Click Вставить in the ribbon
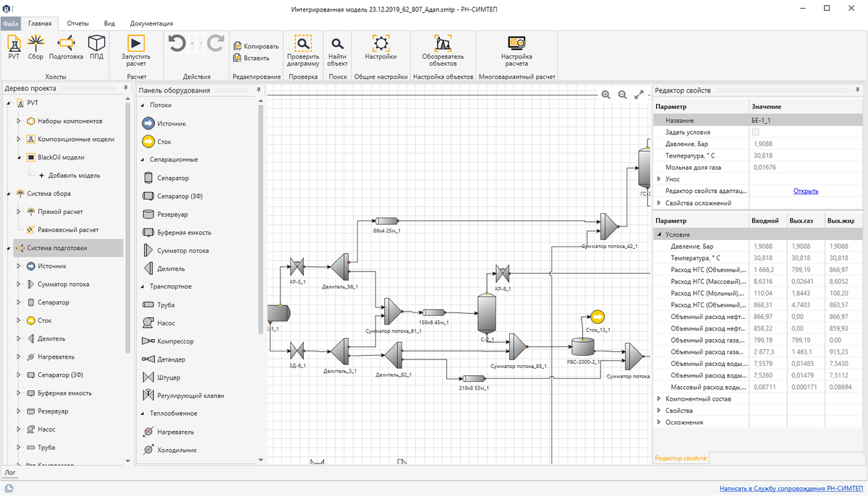The height and width of the screenshot is (496, 868). coord(252,59)
